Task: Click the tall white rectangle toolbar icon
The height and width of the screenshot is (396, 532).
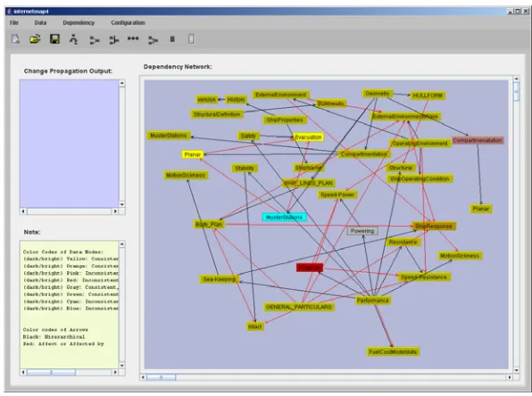Action: click(191, 39)
